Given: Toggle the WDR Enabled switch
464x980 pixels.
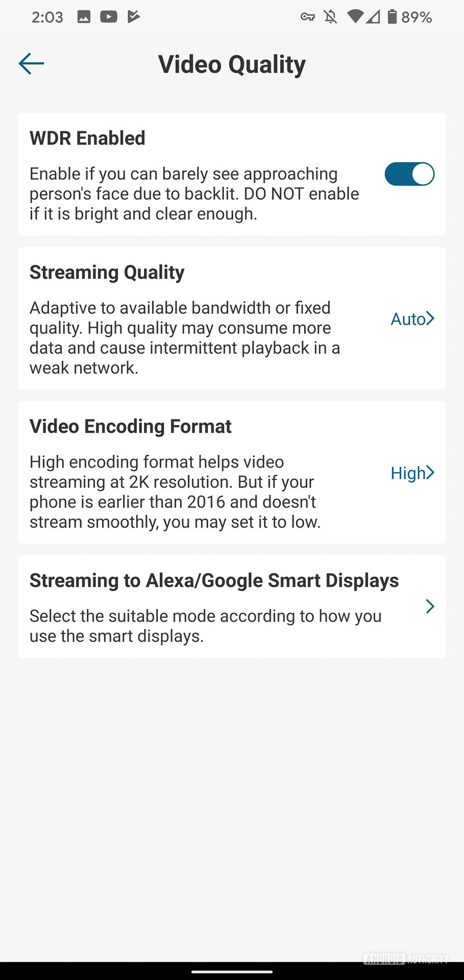Looking at the screenshot, I should [x=409, y=174].
